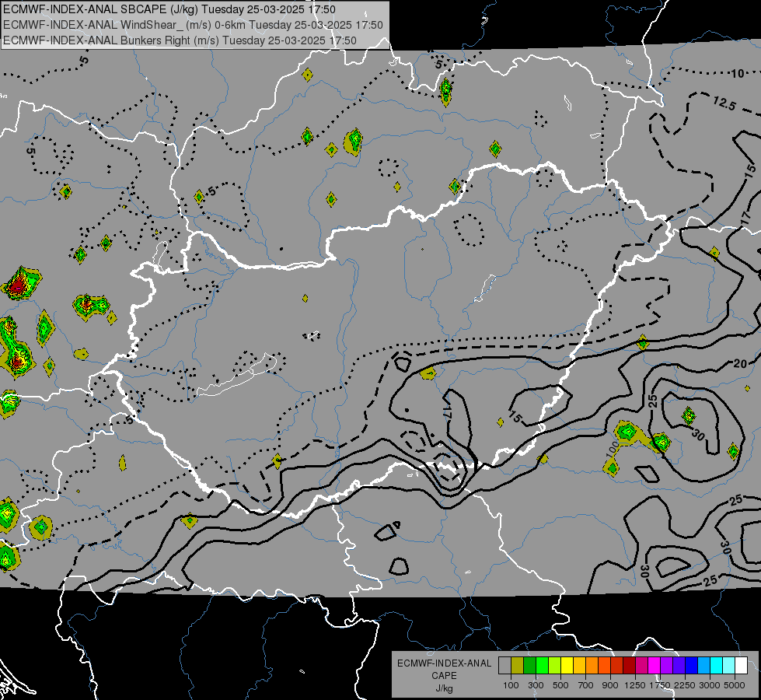This screenshot has width=761, height=700.
Task: Click the 5000 legend tick label
Action: point(735,685)
